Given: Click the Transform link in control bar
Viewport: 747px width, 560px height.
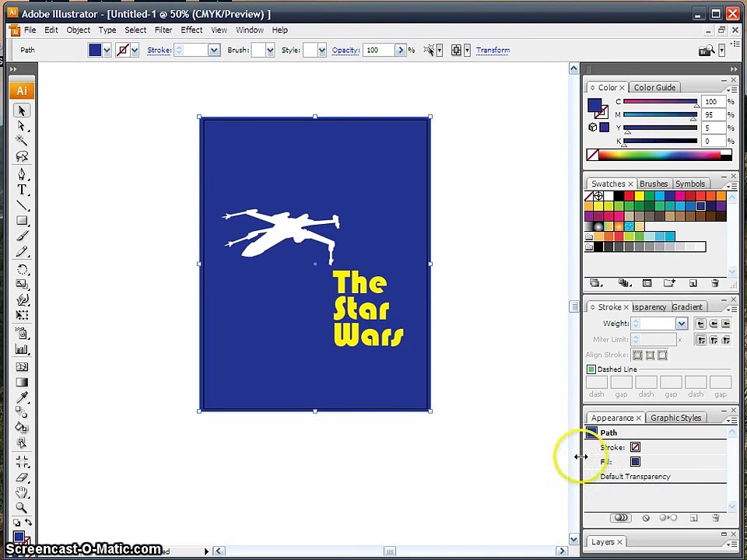Looking at the screenshot, I should tap(493, 50).
